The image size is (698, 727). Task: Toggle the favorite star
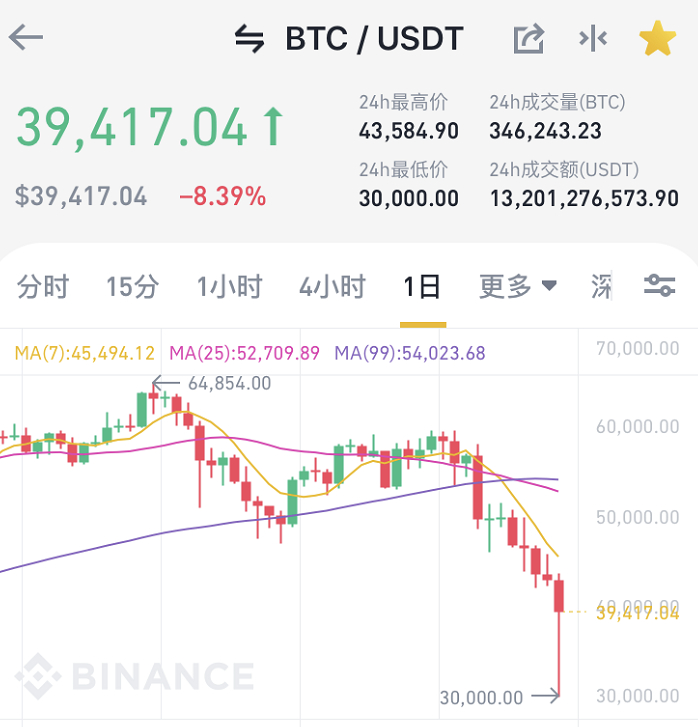point(657,39)
